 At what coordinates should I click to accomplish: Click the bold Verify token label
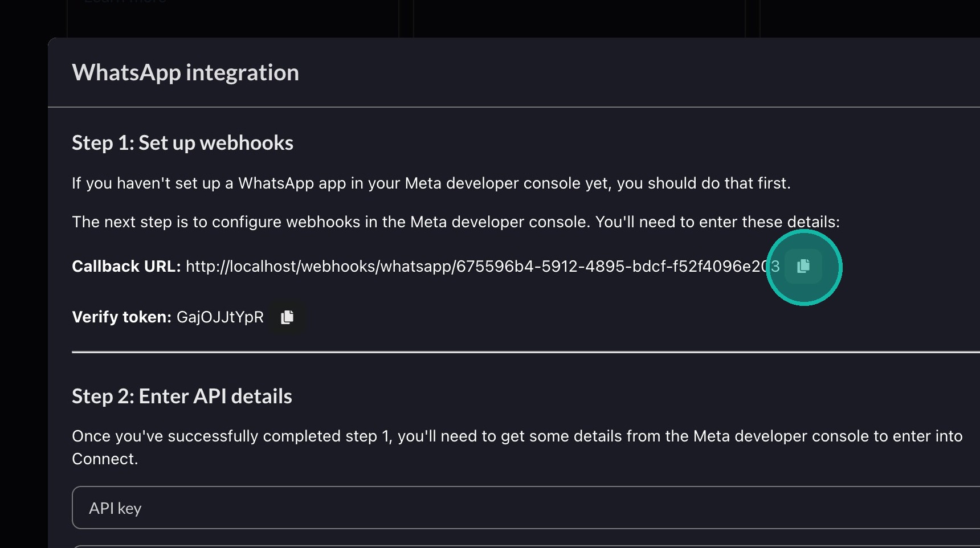click(x=121, y=317)
